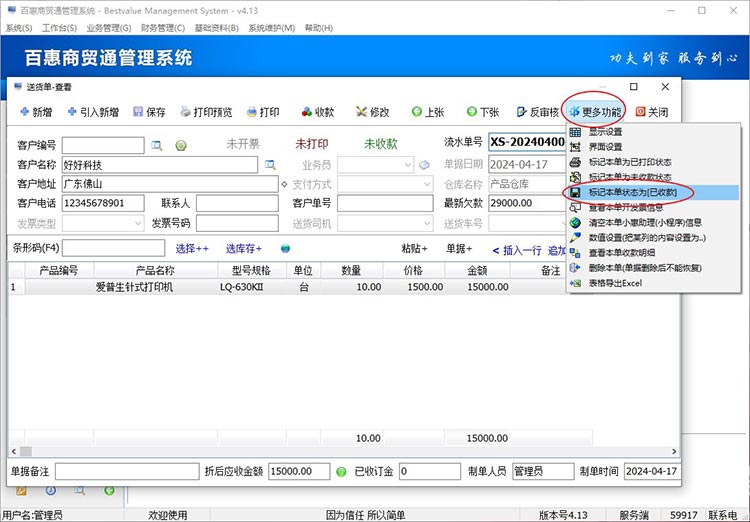Click the 修改 edit toolbar button
The height and width of the screenshot is (522, 750).
(x=373, y=112)
